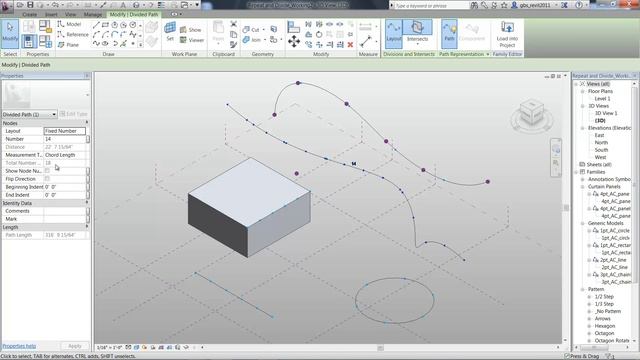Collapse the Views (all) tree node
This screenshot has height=360, width=640.
[x=576, y=84]
